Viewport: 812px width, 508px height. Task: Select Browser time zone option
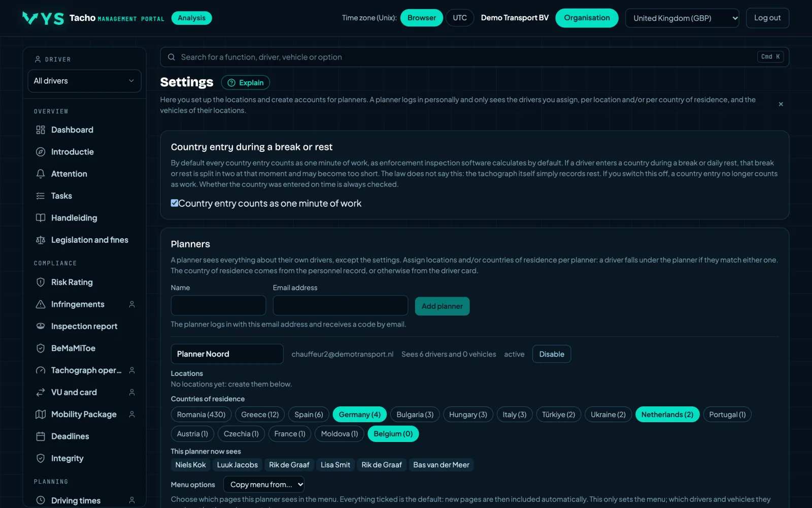tap(422, 18)
